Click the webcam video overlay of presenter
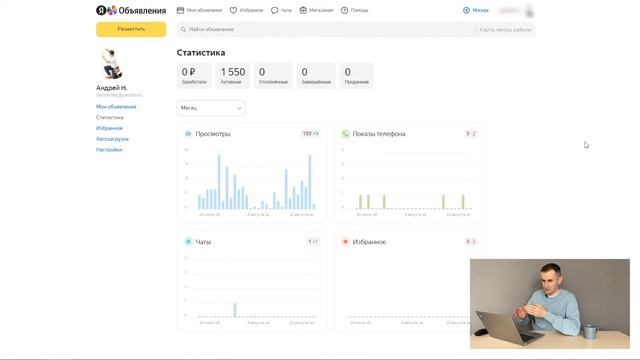Screen dimensions: 640x360 tap(550, 304)
